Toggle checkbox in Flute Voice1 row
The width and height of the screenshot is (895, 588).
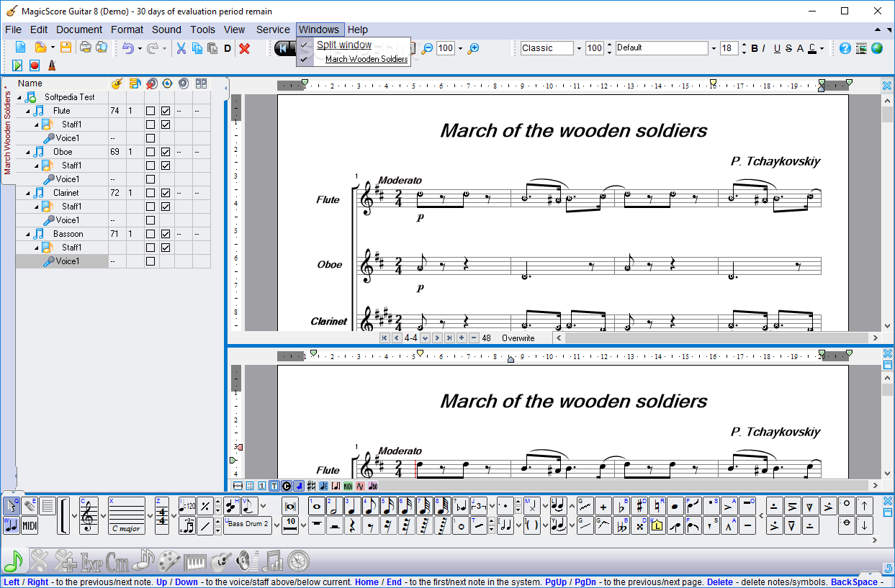pos(150,139)
